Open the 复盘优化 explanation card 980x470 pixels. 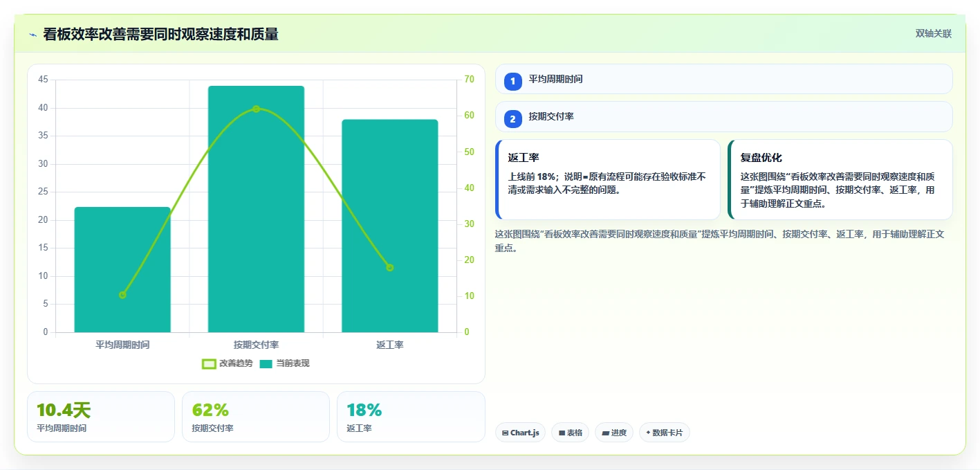coord(840,179)
